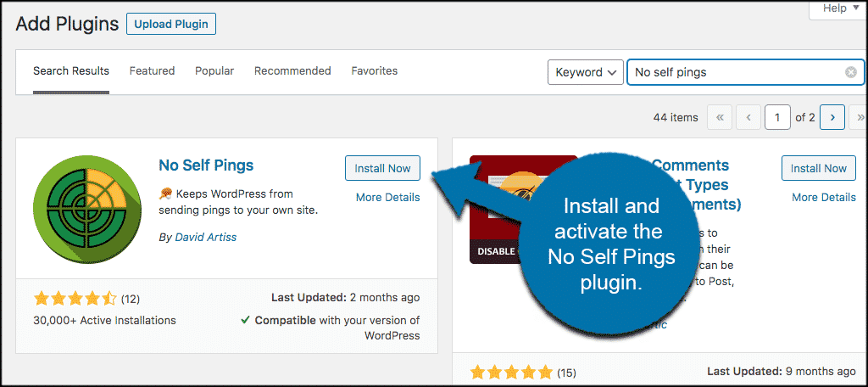Screen dimensions: 868x387
Task: Switch to the Featured tab
Action: 152,71
